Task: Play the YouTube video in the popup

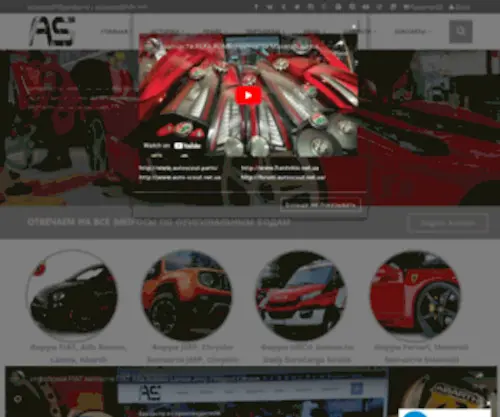Action: 248,95
